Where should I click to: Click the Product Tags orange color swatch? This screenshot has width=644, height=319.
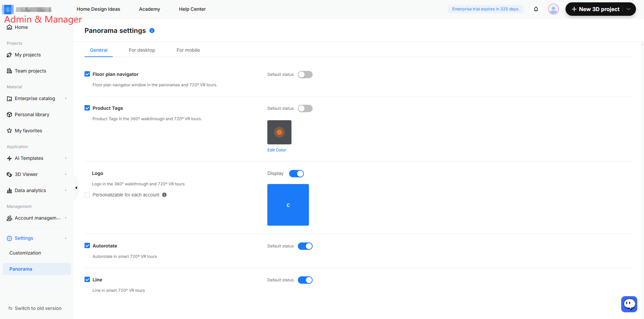coord(279,132)
